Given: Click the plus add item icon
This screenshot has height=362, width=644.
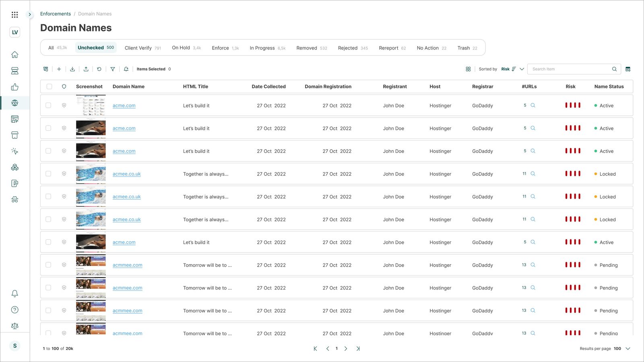Looking at the screenshot, I should tap(59, 69).
